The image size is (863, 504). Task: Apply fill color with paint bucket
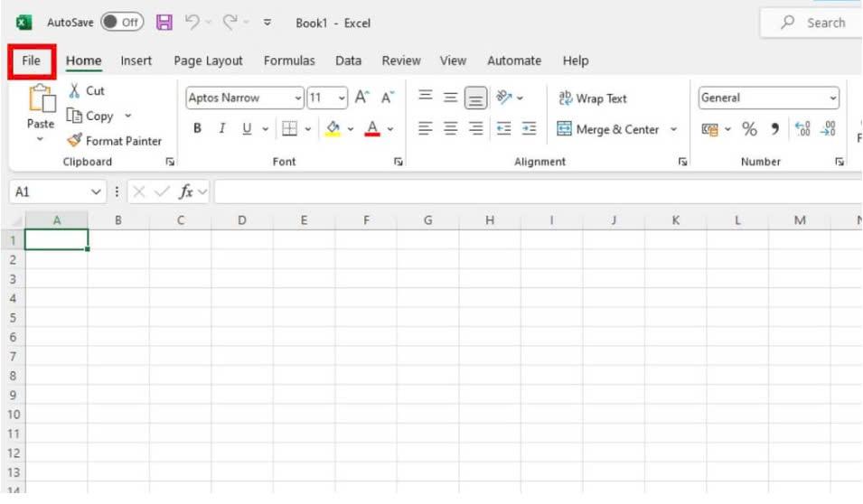[x=333, y=129]
